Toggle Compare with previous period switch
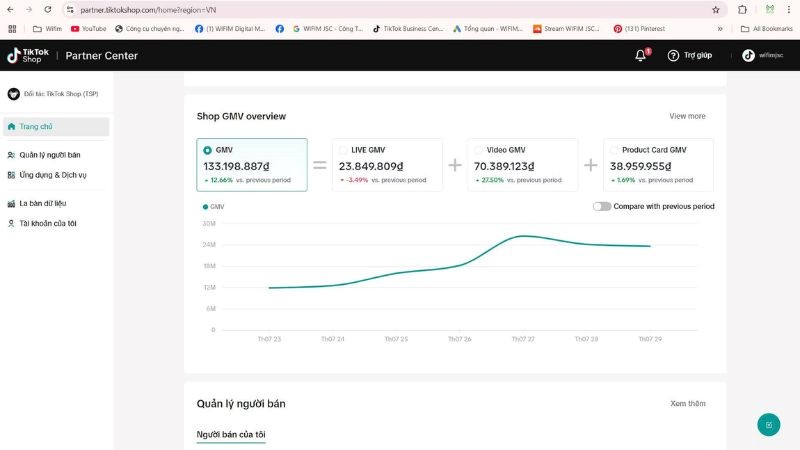Screen dimensions: 800x450 tap(602, 206)
